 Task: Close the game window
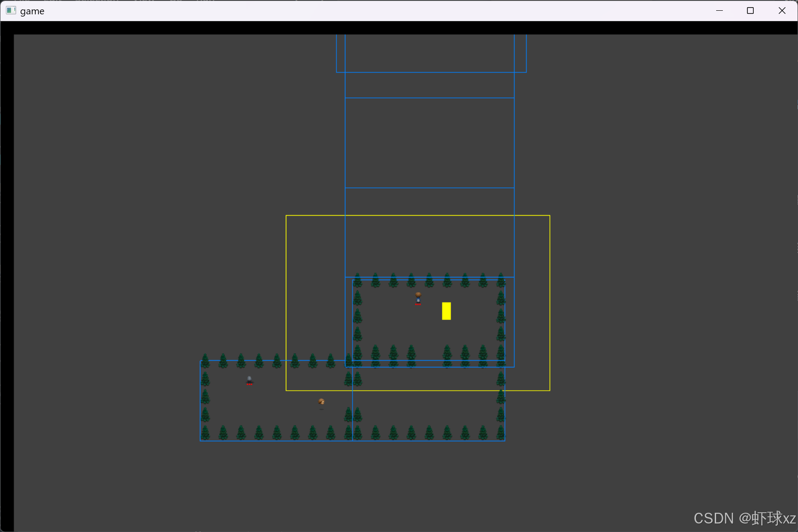click(x=782, y=10)
